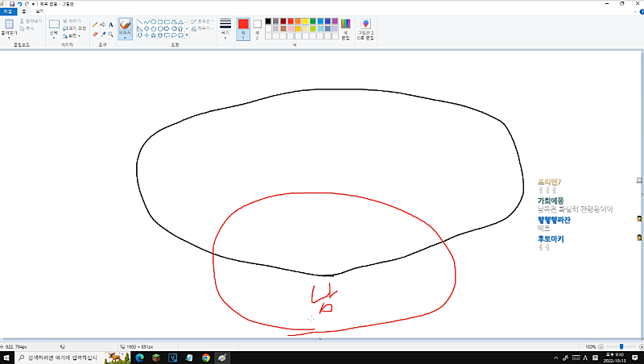Click the taskbar clock showing 2022-10-13
This screenshot has height=364, width=644.
613,358
